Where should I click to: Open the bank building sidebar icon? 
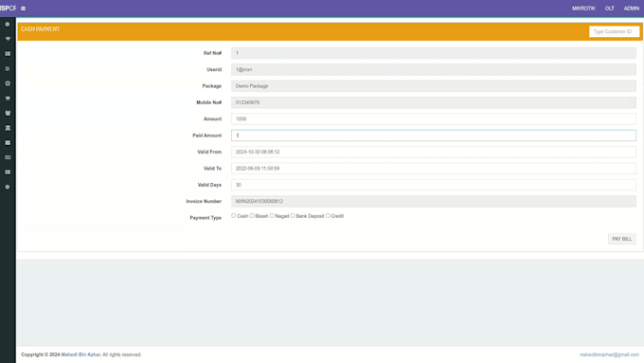8,128
